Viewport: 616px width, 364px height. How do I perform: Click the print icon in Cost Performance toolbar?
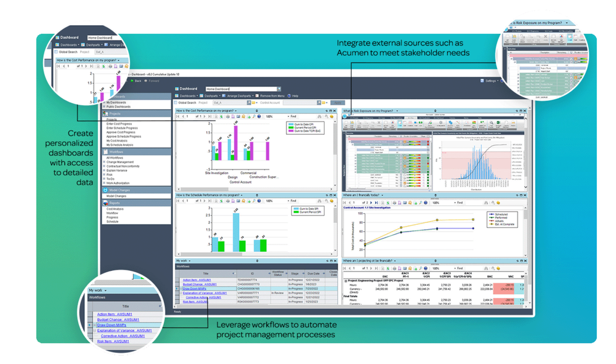228,116
